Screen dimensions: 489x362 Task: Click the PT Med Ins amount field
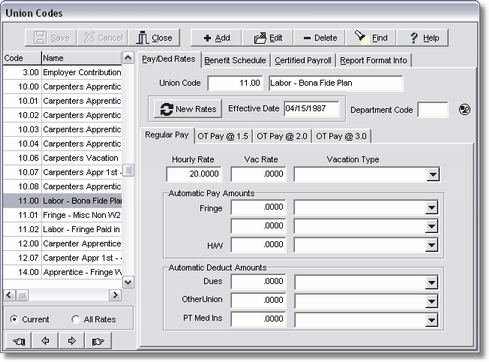coord(258,319)
